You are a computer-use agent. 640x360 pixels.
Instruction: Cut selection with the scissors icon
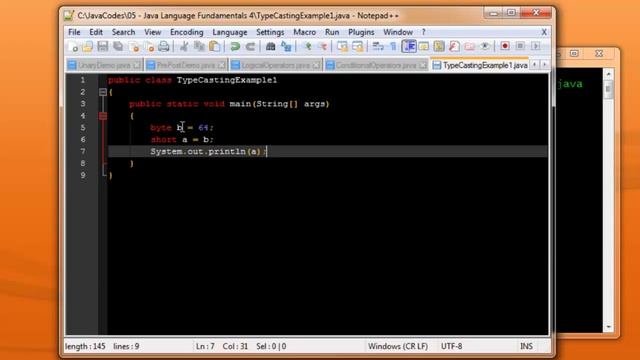[x=184, y=47]
